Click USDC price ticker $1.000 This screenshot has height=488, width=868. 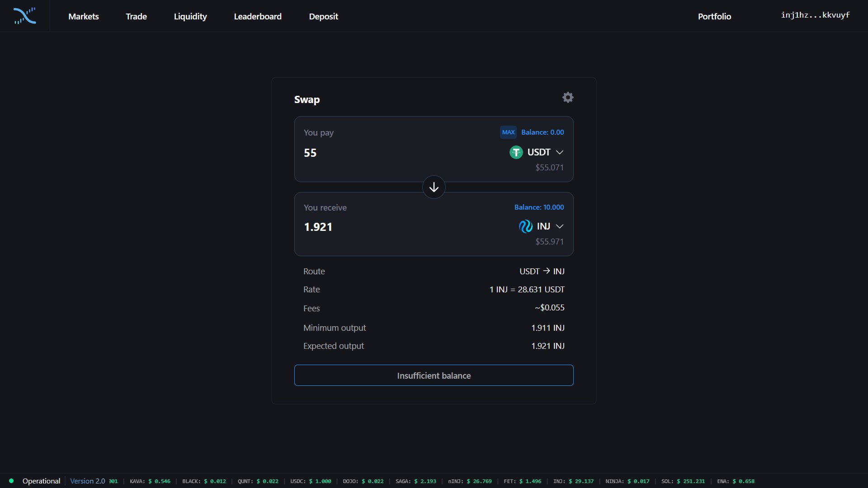click(x=311, y=481)
